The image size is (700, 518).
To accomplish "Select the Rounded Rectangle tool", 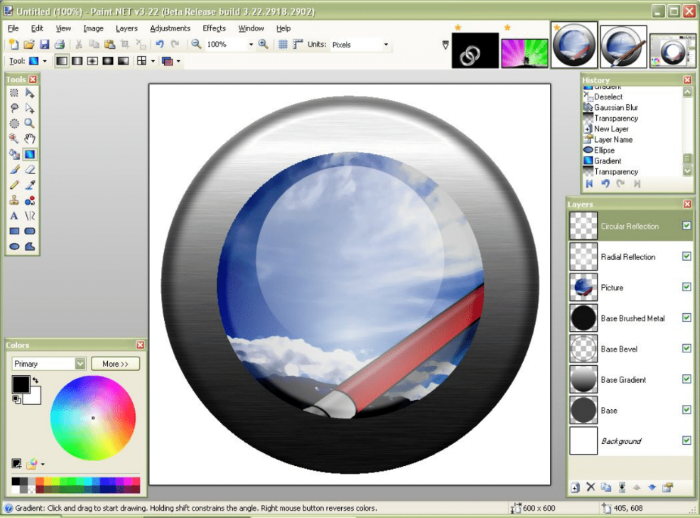I will tap(30, 231).
